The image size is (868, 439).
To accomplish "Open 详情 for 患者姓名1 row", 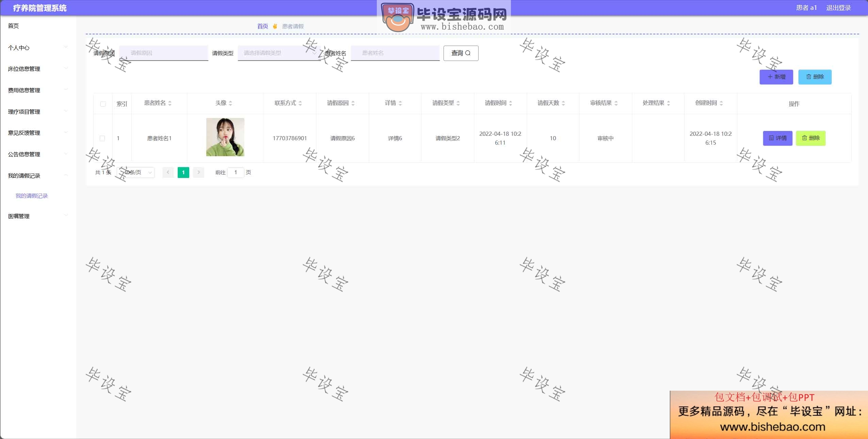I will [778, 138].
